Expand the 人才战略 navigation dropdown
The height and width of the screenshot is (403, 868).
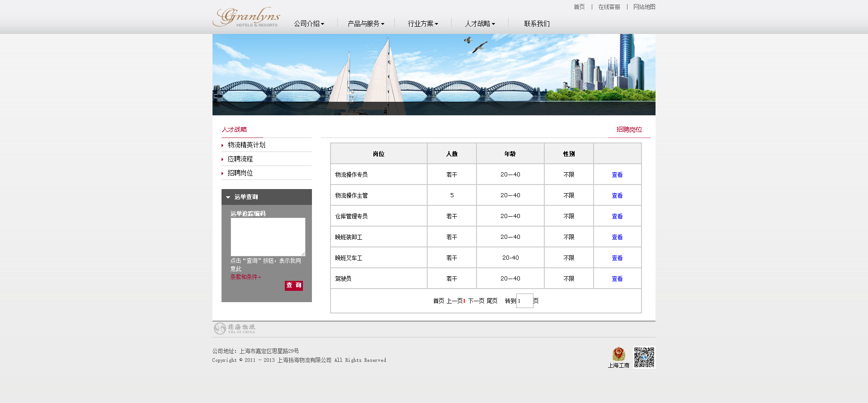click(480, 24)
